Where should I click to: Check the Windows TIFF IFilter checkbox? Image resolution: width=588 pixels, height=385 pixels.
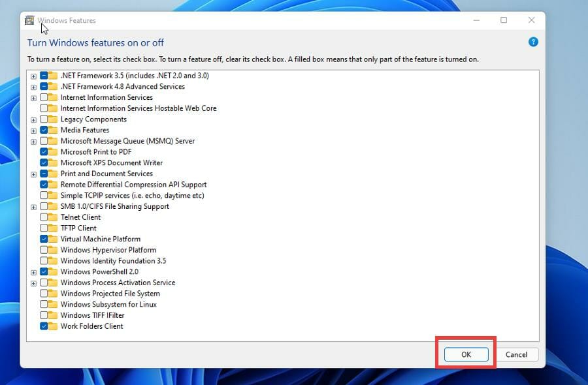click(x=44, y=315)
